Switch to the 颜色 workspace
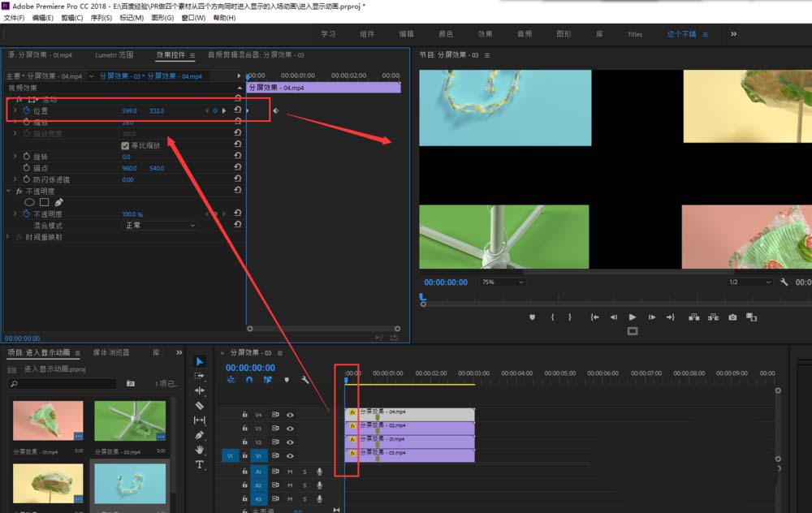 (x=446, y=34)
